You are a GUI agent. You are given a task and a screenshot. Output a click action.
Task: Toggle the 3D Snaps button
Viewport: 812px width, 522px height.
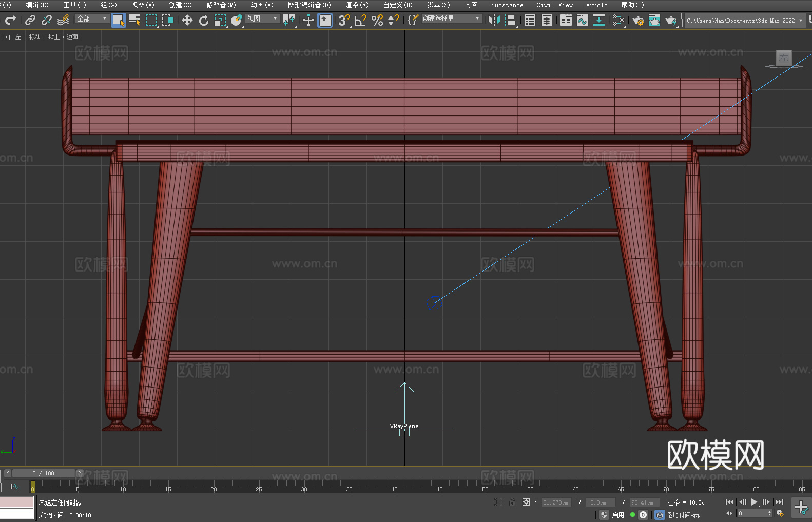[344, 20]
